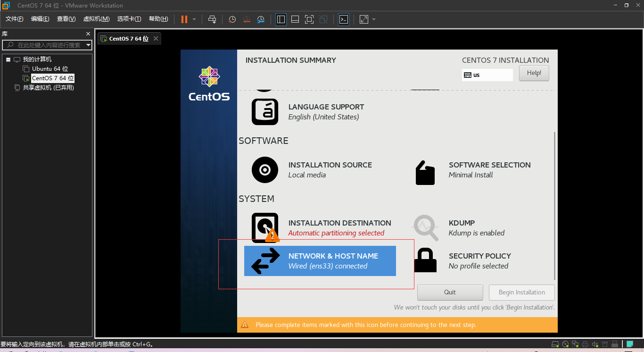The height and width of the screenshot is (352, 644).
Task: Pause the virtual machine with the orange button
Action: point(184,19)
